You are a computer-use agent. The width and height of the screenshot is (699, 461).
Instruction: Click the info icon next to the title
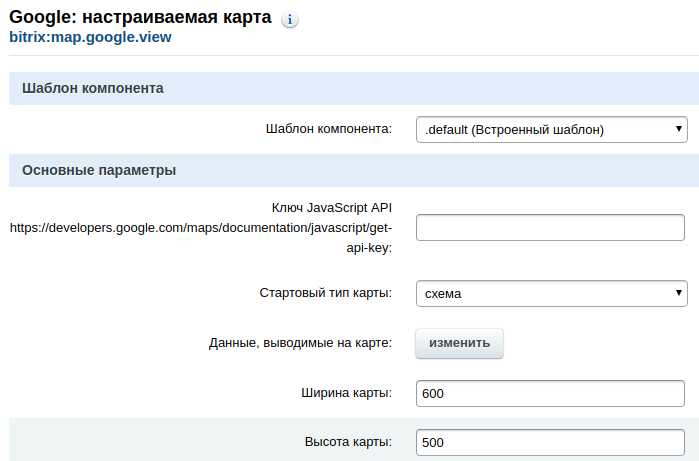coord(290,20)
